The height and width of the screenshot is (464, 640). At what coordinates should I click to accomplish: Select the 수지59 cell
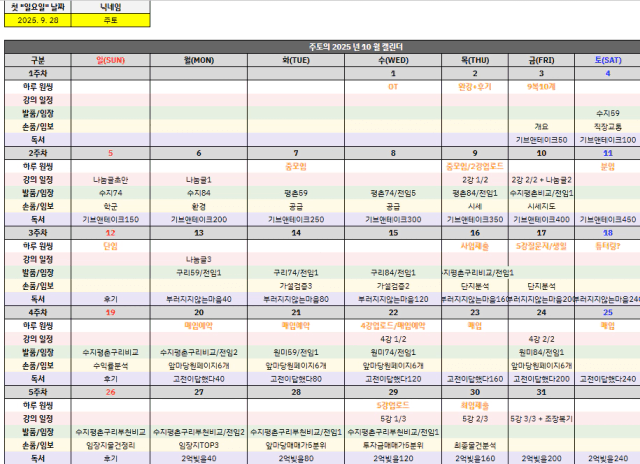(608, 113)
